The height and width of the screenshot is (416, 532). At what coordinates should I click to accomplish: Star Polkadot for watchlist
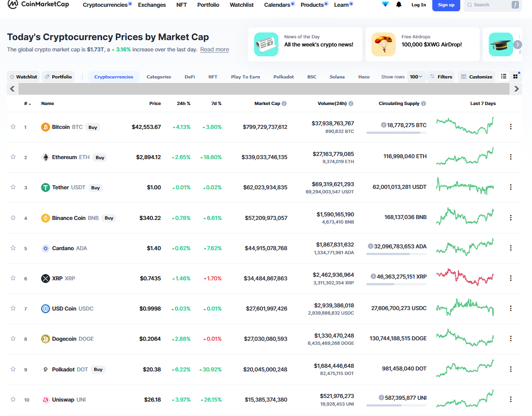click(x=13, y=369)
